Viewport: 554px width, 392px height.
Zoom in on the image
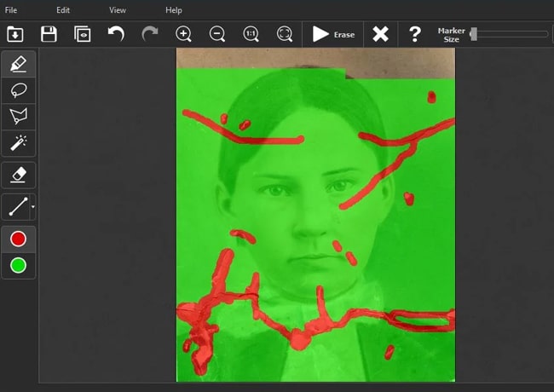coord(183,34)
